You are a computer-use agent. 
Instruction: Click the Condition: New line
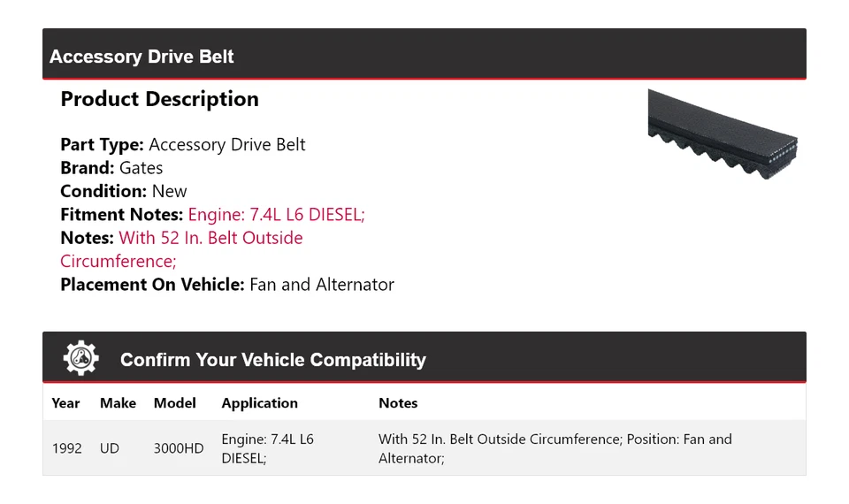click(124, 191)
